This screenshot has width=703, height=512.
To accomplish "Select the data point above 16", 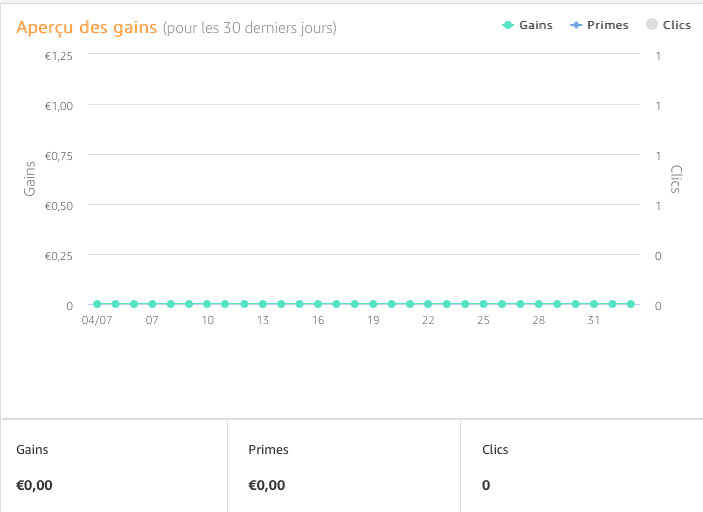I will pos(318,304).
